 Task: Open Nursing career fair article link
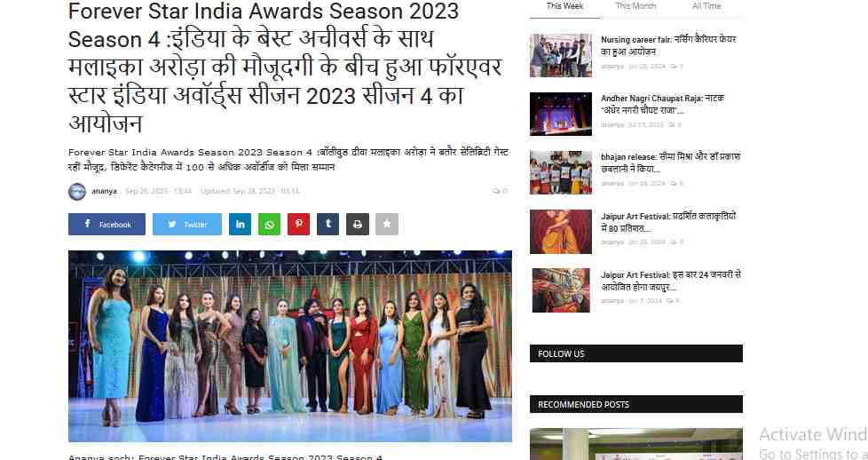click(668, 45)
